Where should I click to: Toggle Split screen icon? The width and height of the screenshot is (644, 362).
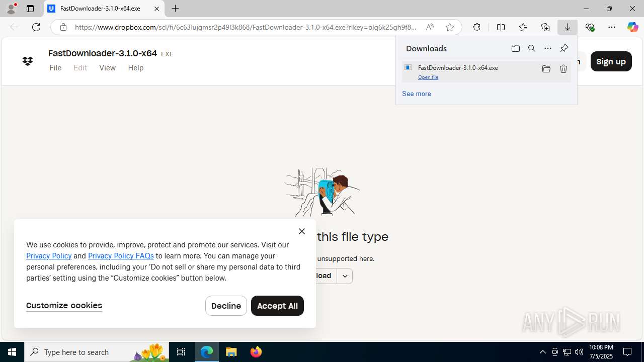tap(501, 27)
